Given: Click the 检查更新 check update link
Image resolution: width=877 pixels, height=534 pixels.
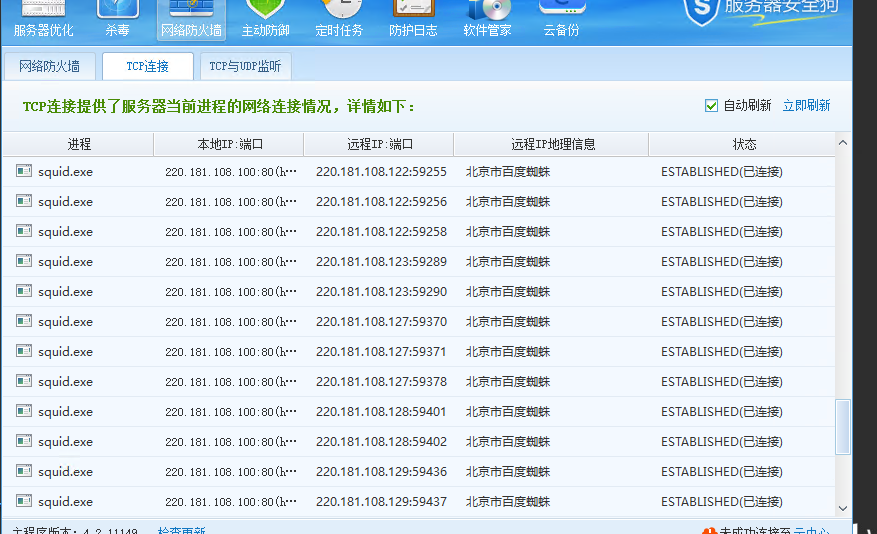Looking at the screenshot, I should pos(181,530).
